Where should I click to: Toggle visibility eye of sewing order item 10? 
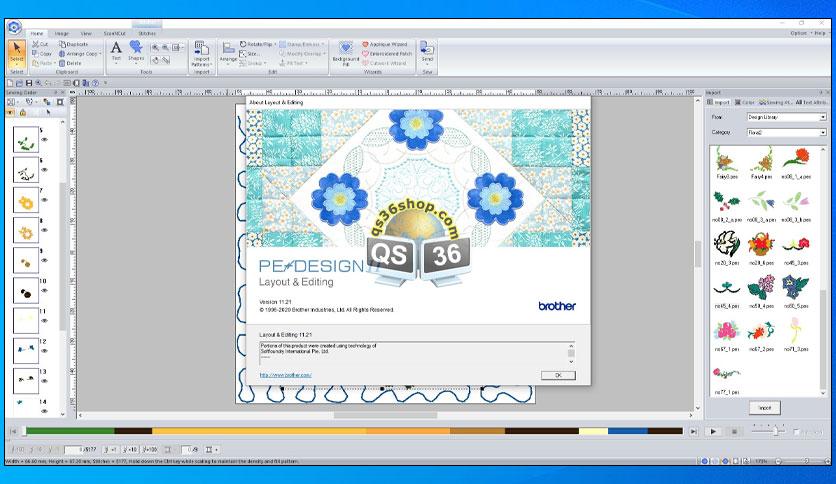click(45, 291)
